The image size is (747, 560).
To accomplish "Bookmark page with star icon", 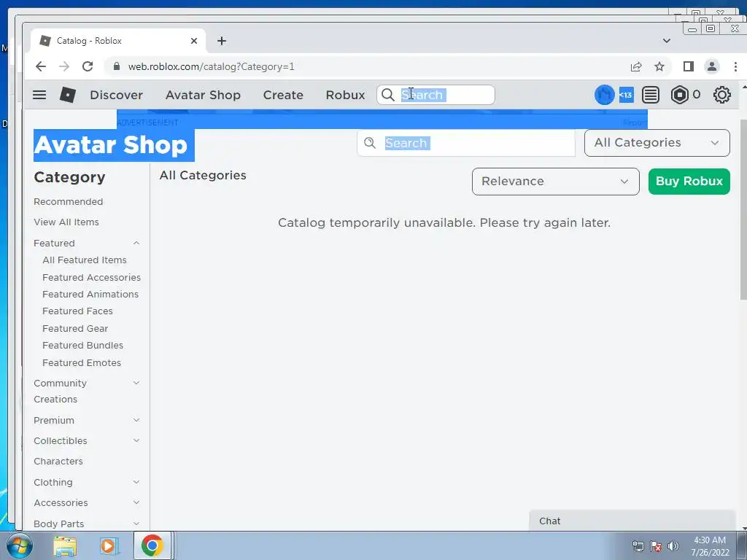I will [x=659, y=66].
